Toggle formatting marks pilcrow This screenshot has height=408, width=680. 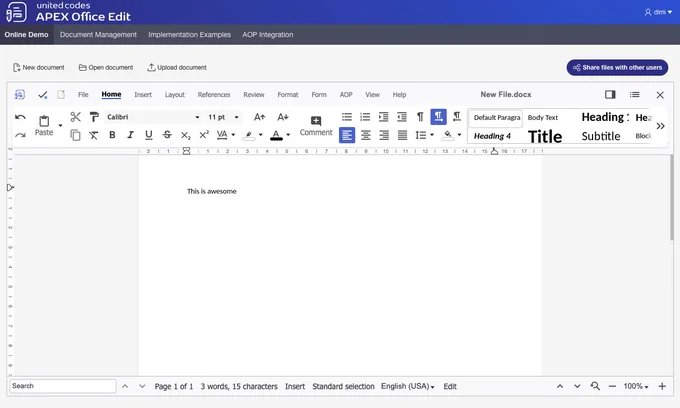tap(420, 117)
